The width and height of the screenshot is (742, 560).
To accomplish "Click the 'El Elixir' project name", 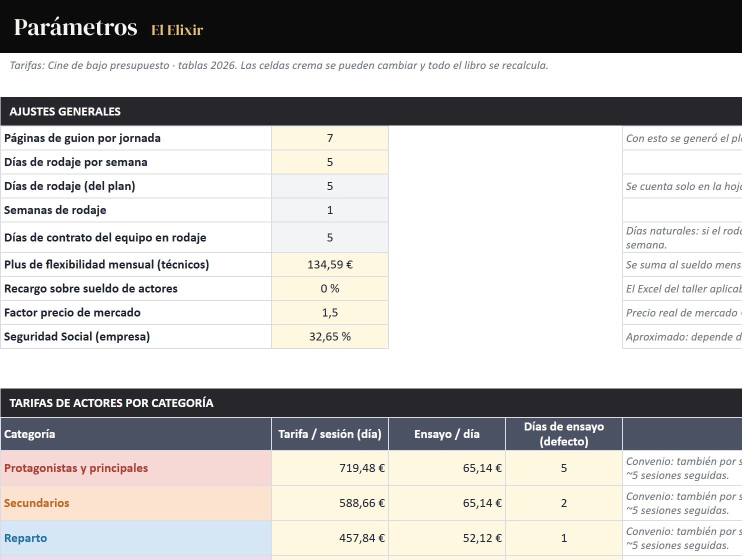I will click(177, 30).
